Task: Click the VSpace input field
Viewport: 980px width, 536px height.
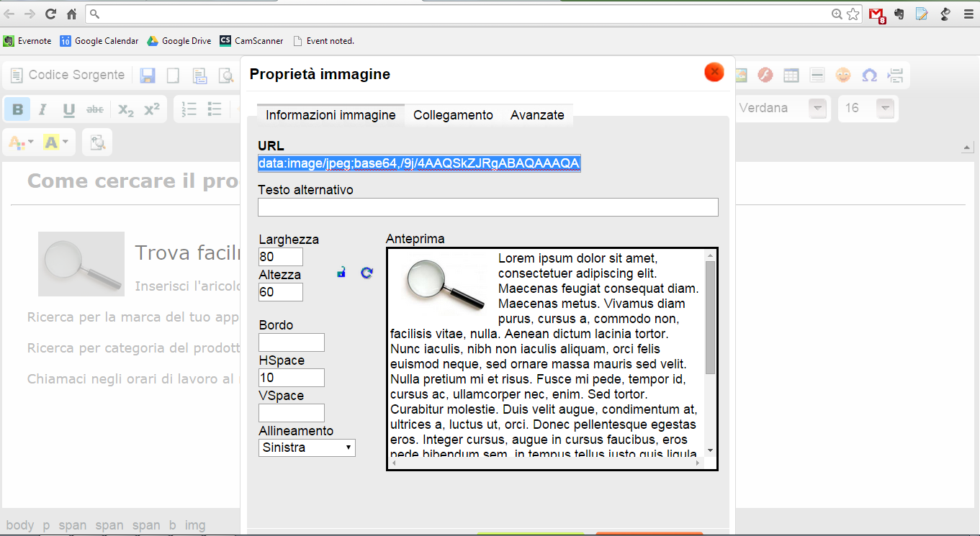Action: (x=292, y=413)
